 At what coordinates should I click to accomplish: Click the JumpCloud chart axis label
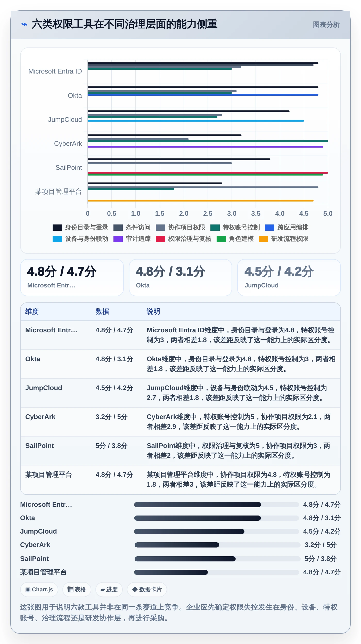click(x=65, y=119)
